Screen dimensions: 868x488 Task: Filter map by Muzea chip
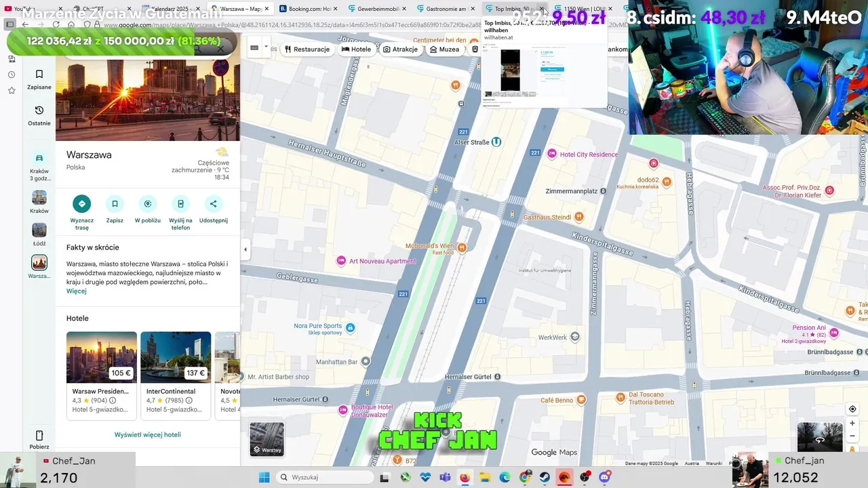pyautogui.click(x=445, y=49)
